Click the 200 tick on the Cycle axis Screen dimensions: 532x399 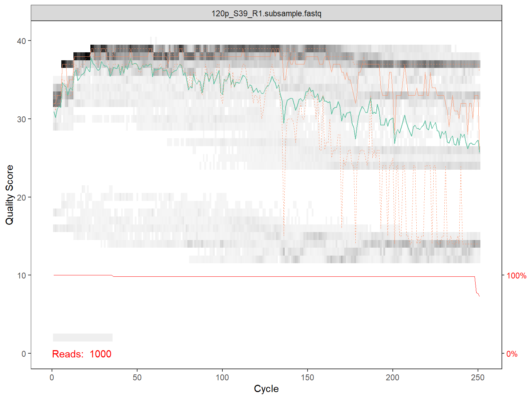coord(392,378)
